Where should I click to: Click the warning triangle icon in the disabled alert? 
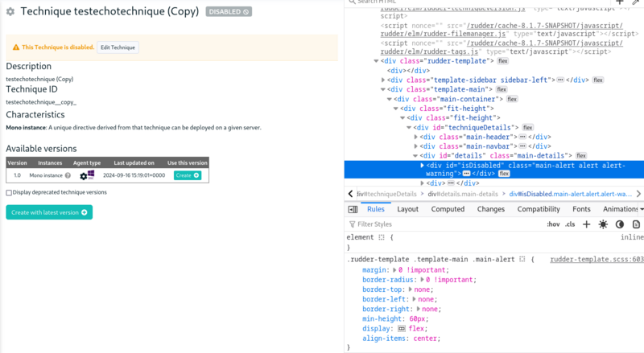coord(16,47)
